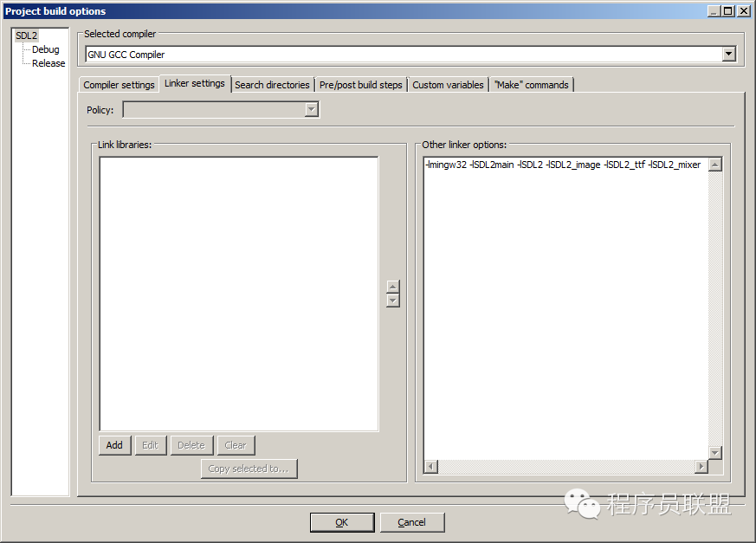
Task: Confirm with the OK button
Action: coord(342,522)
